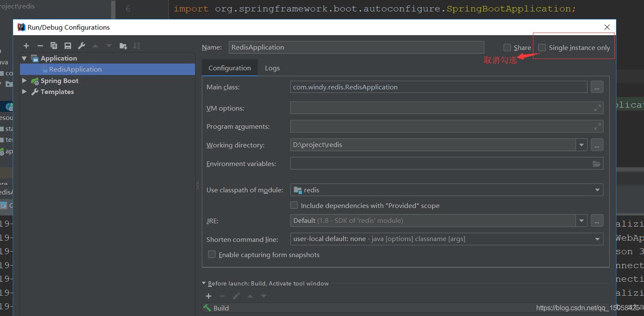Open the Configuration tab
Image resolution: width=644 pixels, height=316 pixels.
pyautogui.click(x=229, y=68)
